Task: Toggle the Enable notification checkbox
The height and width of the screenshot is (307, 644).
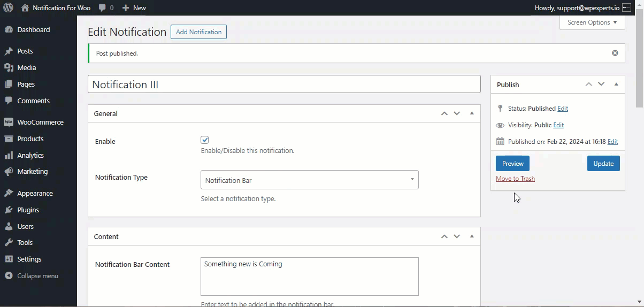Action: (x=204, y=140)
